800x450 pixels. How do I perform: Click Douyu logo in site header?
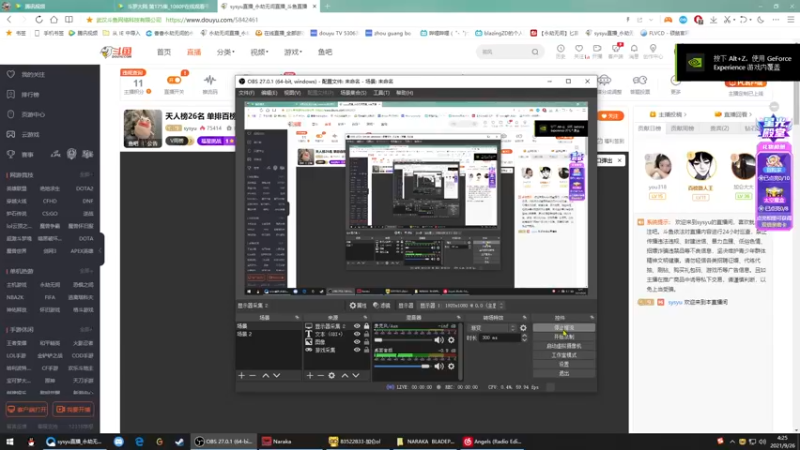click(116, 52)
